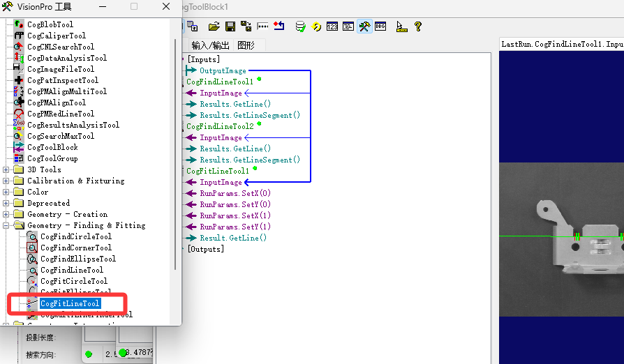Click the pointer with ruler icon

coord(401,26)
